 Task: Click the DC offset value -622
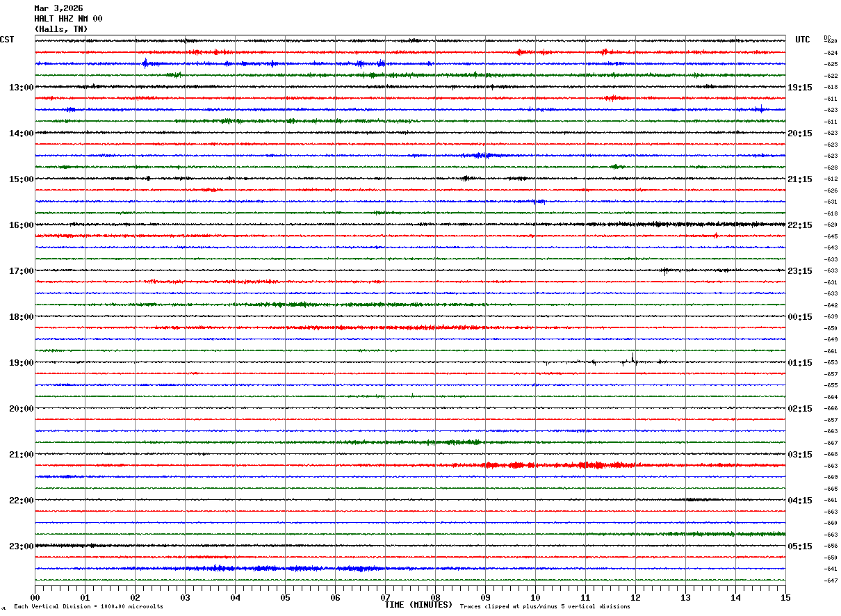831,76
